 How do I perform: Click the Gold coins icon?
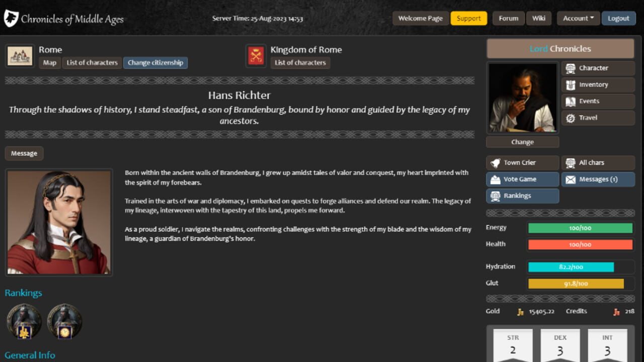click(521, 312)
